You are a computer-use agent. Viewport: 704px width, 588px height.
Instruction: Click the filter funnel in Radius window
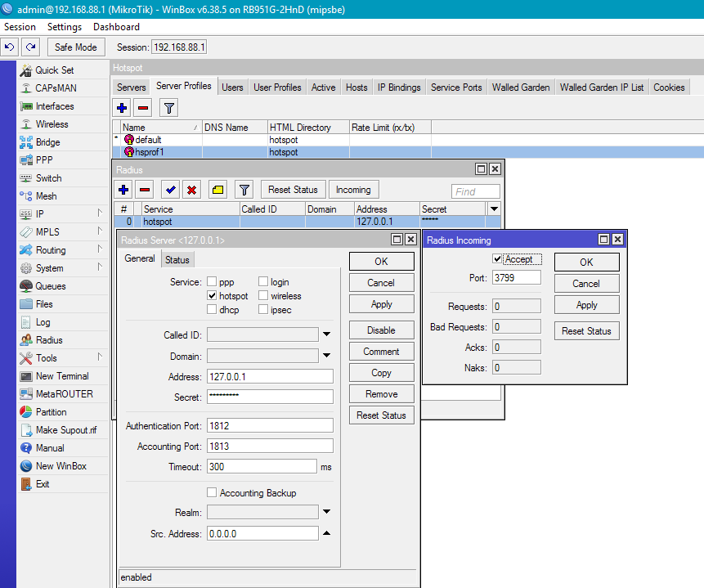[x=244, y=190]
